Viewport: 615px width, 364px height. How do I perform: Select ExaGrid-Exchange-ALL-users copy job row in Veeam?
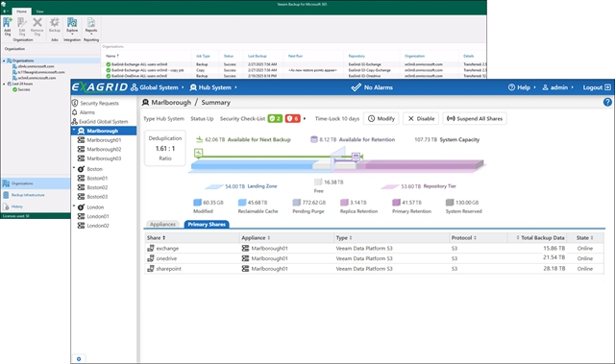pyautogui.click(x=294, y=70)
